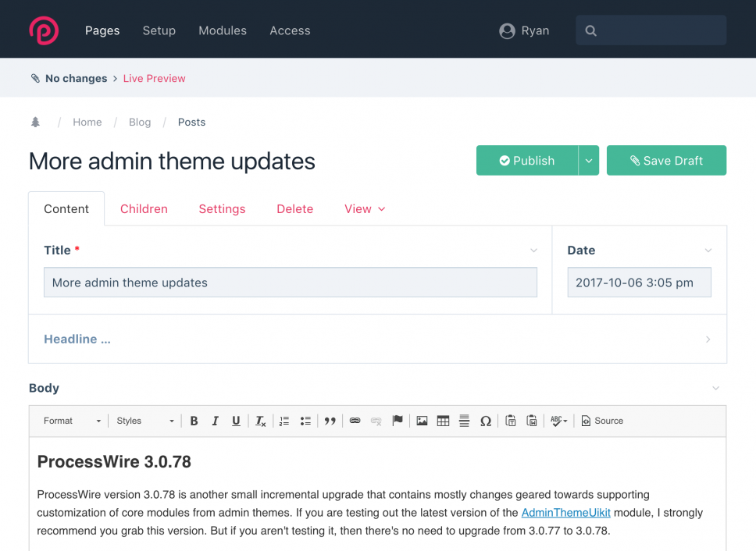The width and height of the screenshot is (756, 551).
Task: Apply block quote formatting
Action: tap(330, 421)
